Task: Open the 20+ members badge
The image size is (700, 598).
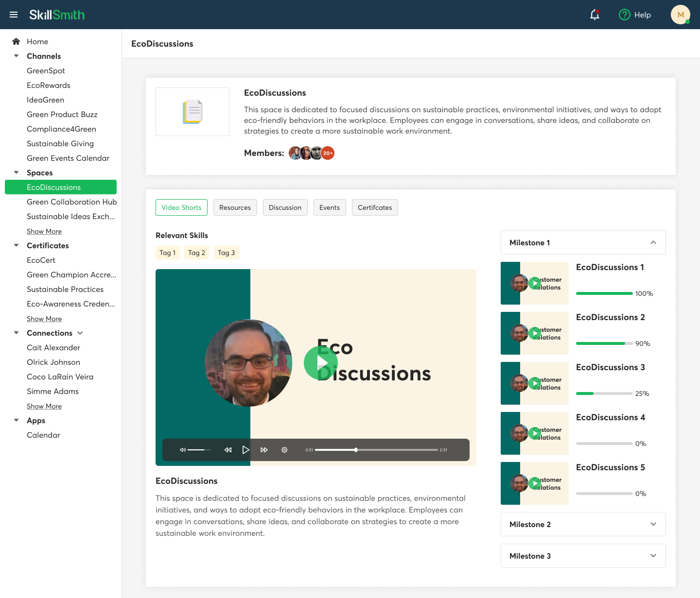Action: (x=328, y=153)
